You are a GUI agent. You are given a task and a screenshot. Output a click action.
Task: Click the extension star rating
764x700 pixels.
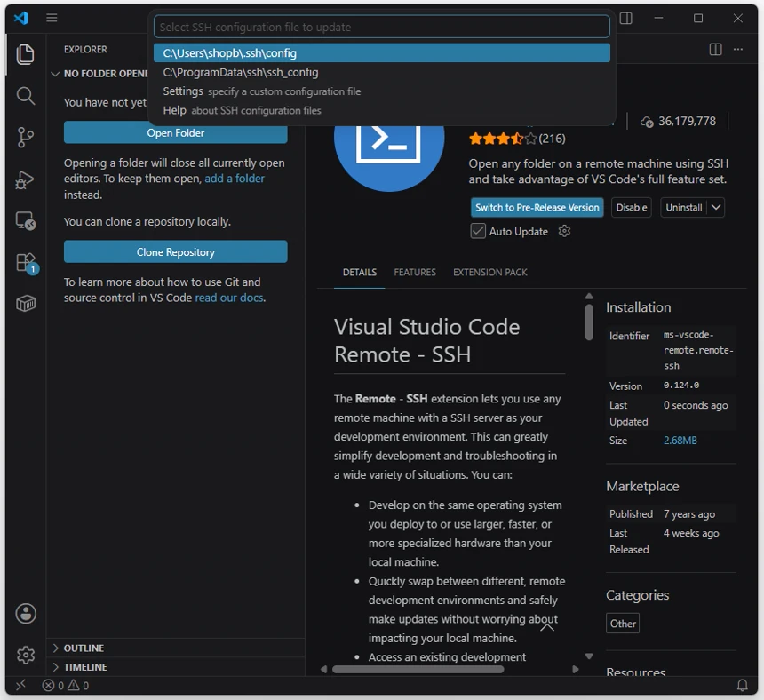point(502,139)
